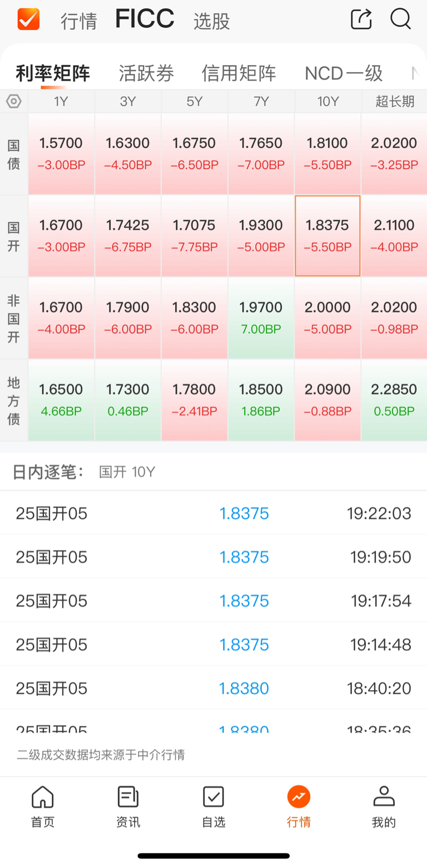Go to 首页 home icon
This screenshot has height=868, width=427.
pyautogui.click(x=43, y=807)
